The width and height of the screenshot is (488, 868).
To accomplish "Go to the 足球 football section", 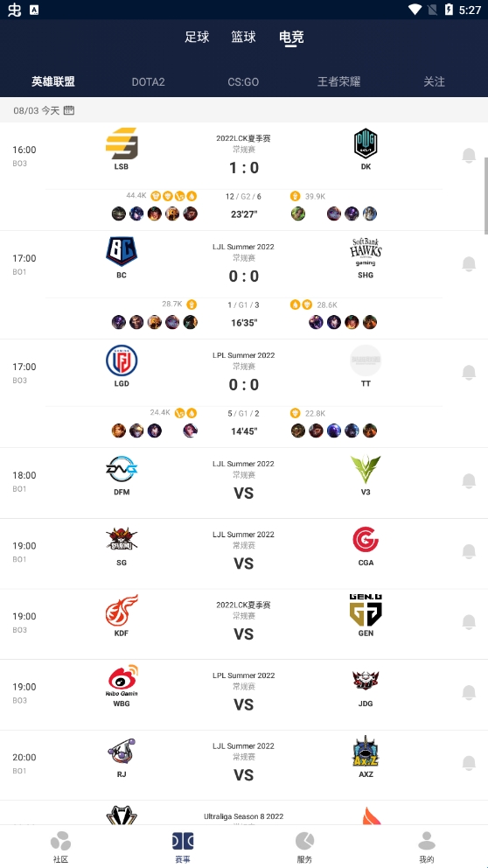I will tap(197, 37).
